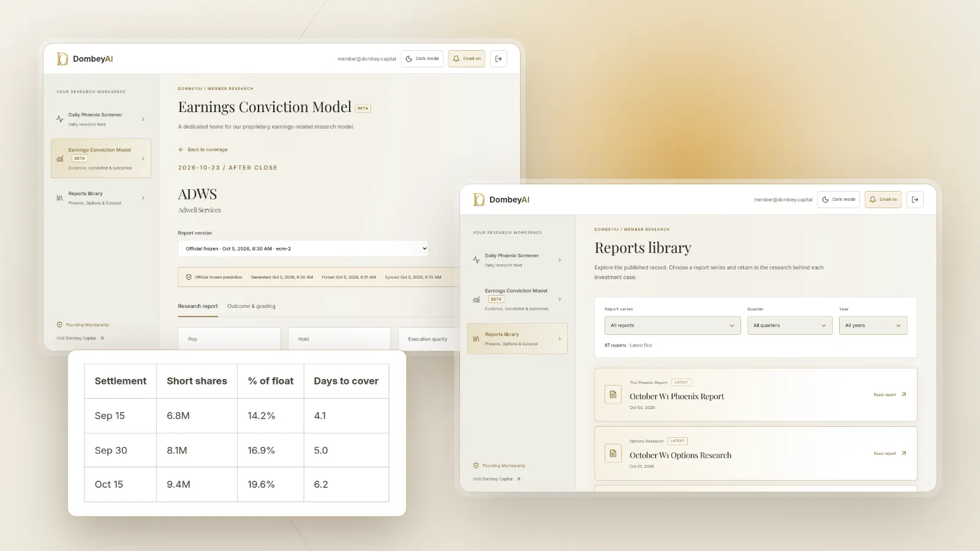Image resolution: width=980 pixels, height=551 pixels.
Task: Go Back to coverage
Action: tap(203, 149)
